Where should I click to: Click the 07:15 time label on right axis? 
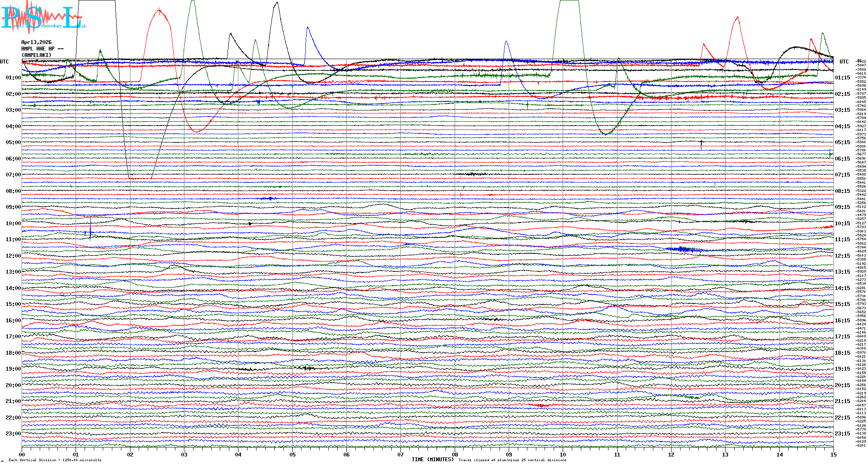click(x=842, y=175)
